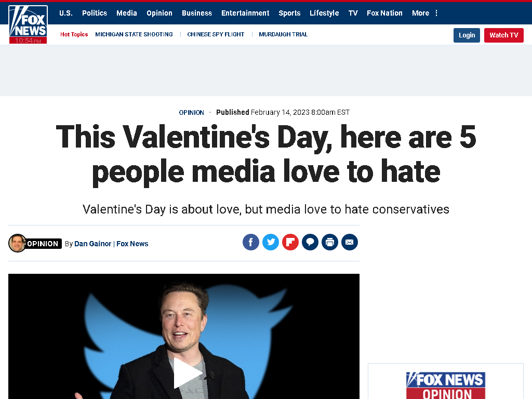532x399 pixels.
Task: Open Murdaugh Trial hot topic
Action: click(x=283, y=34)
